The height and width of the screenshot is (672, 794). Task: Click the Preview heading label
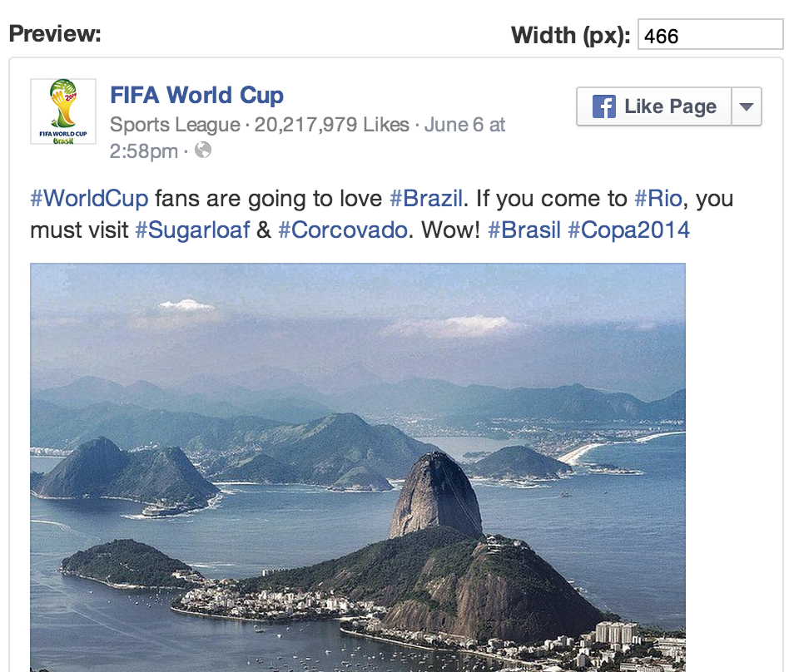coord(55,34)
